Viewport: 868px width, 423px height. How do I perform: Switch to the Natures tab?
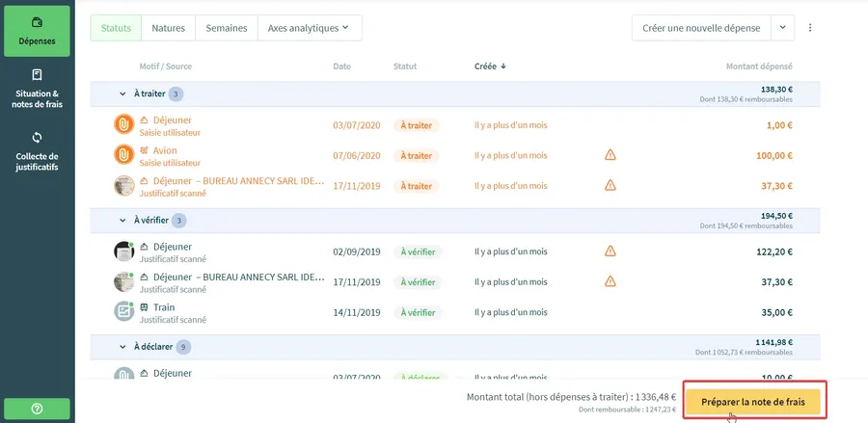pos(168,28)
